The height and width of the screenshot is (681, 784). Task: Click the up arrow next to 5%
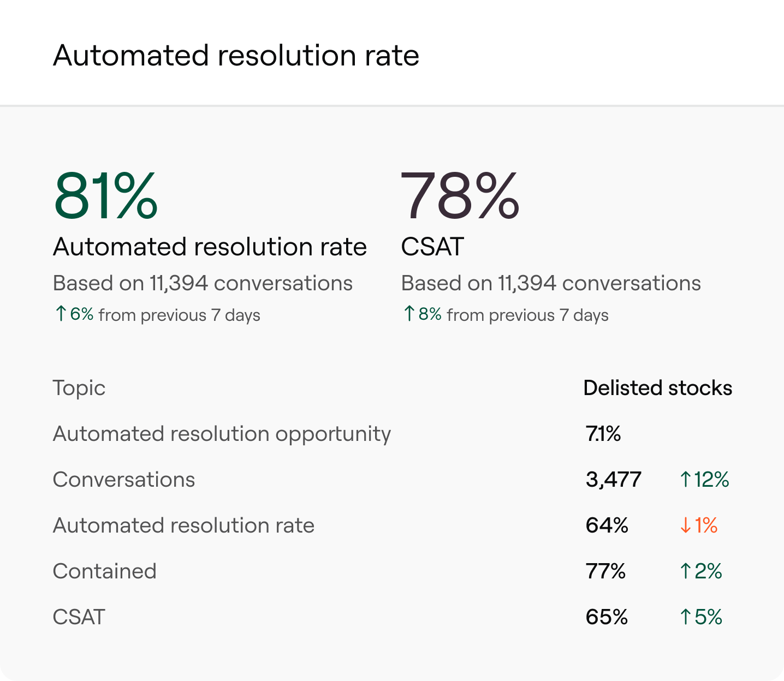(686, 617)
